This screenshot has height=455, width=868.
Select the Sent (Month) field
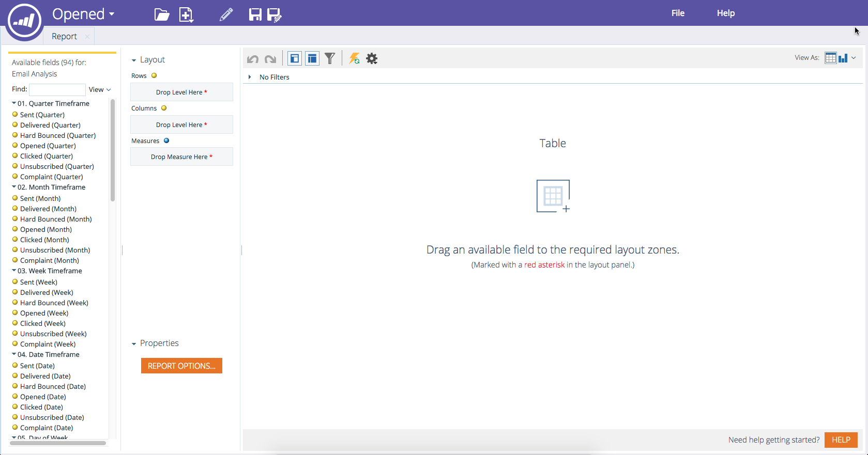(x=40, y=198)
